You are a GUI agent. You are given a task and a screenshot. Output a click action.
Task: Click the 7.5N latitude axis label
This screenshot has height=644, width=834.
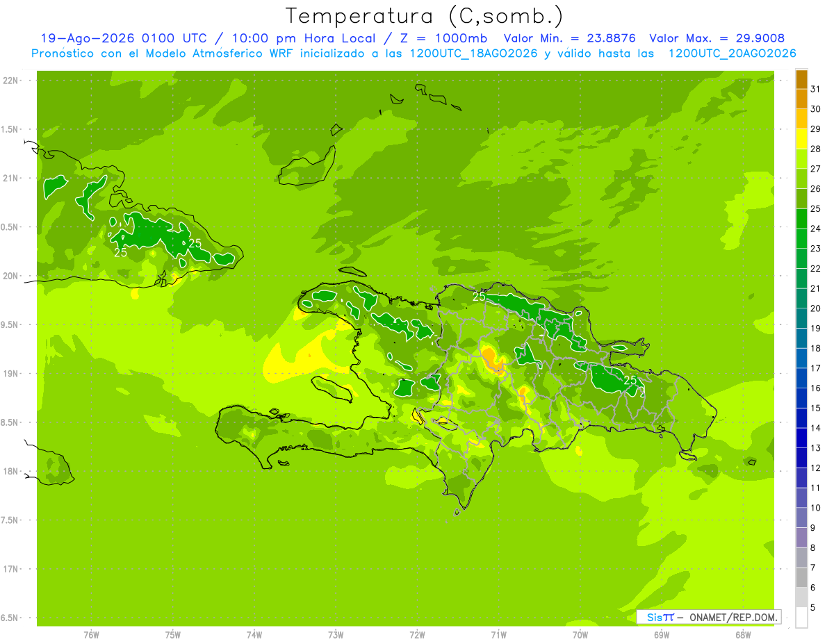click(x=10, y=520)
